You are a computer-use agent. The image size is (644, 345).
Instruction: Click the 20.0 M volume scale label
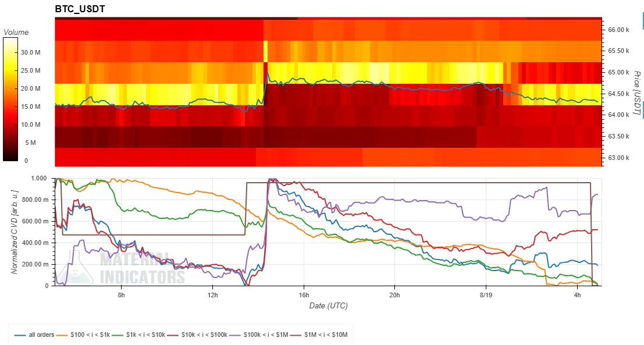(x=30, y=88)
